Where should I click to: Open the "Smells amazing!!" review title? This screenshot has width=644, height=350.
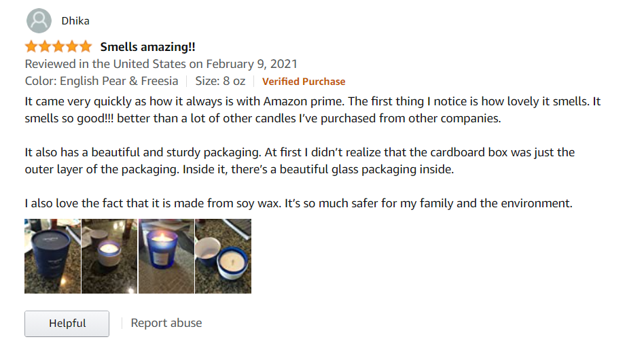pos(147,47)
